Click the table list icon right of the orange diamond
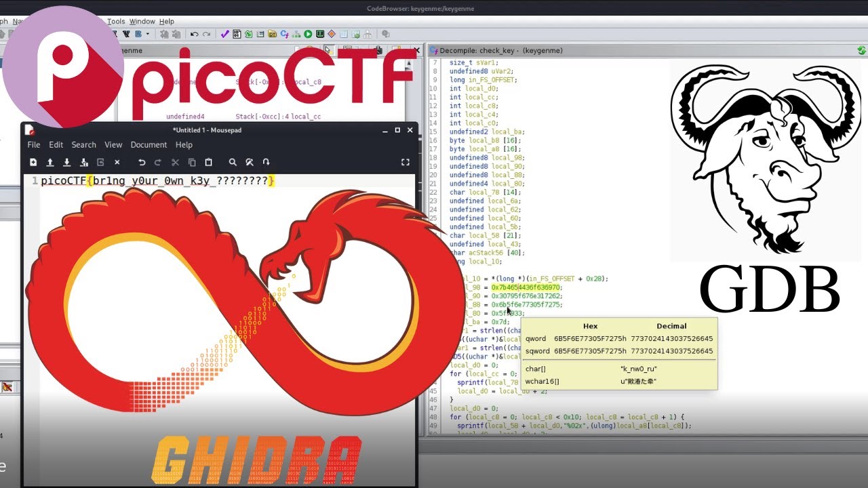The height and width of the screenshot is (488, 868). click(343, 34)
